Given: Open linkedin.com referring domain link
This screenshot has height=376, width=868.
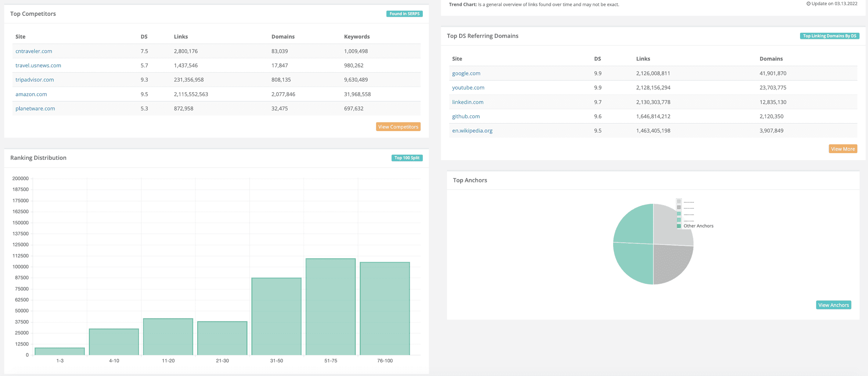Looking at the screenshot, I should (468, 102).
